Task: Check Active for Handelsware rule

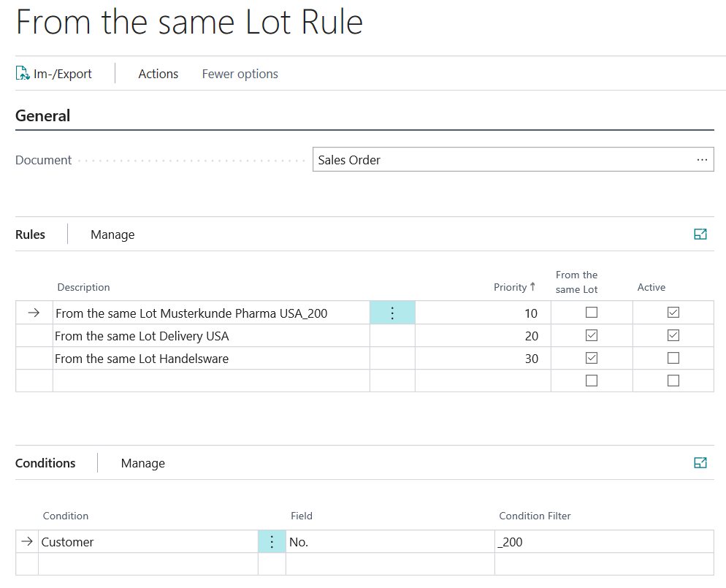Action: [673, 358]
